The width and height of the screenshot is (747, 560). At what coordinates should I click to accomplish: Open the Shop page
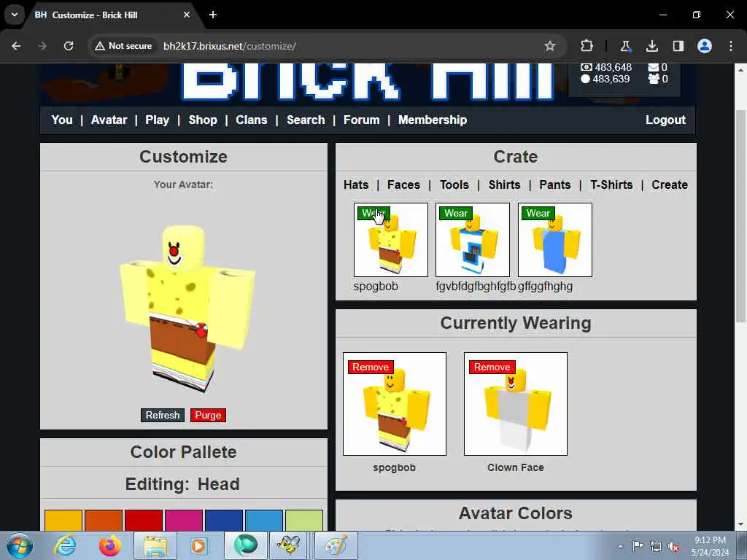[203, 120]
